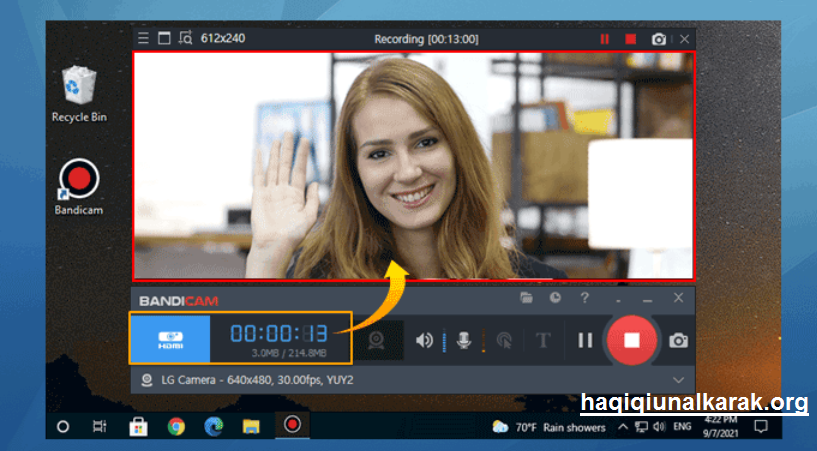Open Bandicam help question mark
Image resolution: width=817 pixels, height=451 pixels.
click(585, 298)
